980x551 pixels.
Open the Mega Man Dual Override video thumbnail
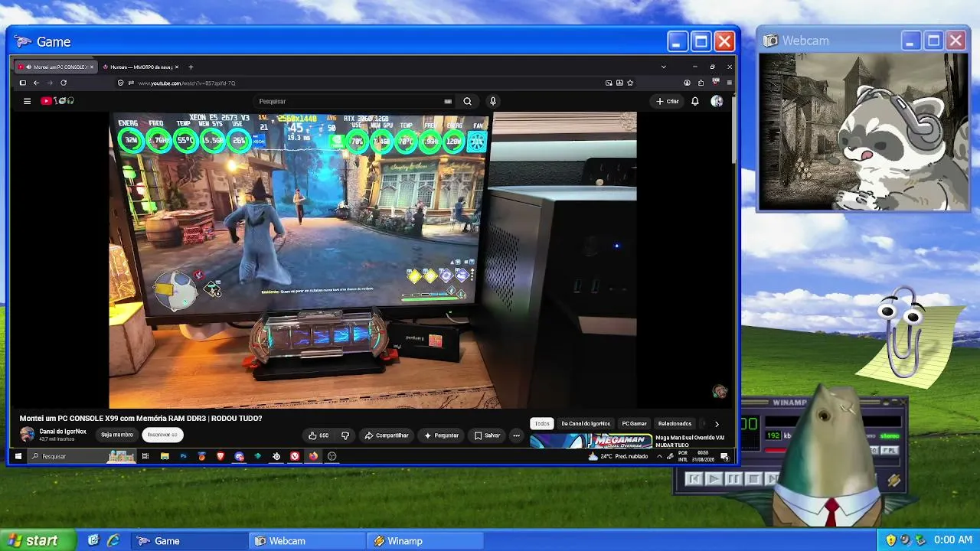(x=591, y=442)
